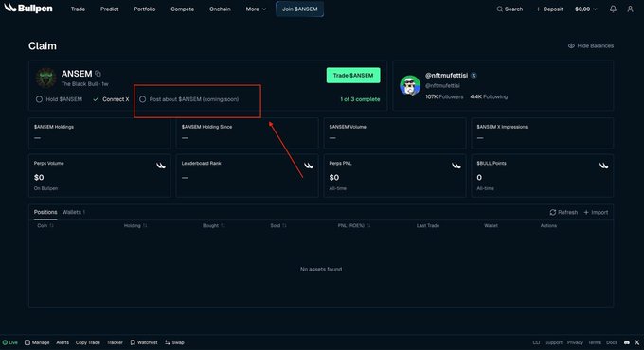Open the user profile icon
Viewport: 644px width, 350px height.
click(x=630, y=9)
